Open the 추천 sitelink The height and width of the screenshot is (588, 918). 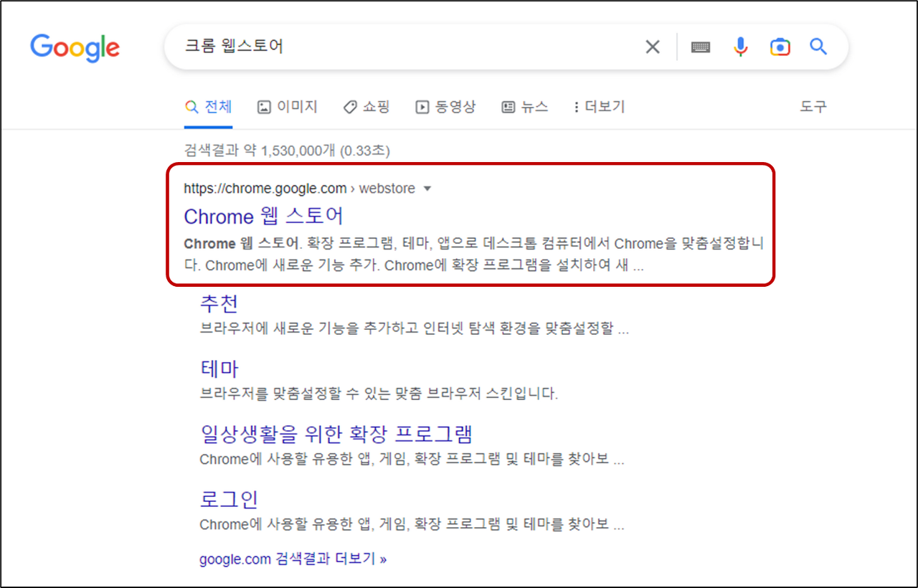pos(219,303)
